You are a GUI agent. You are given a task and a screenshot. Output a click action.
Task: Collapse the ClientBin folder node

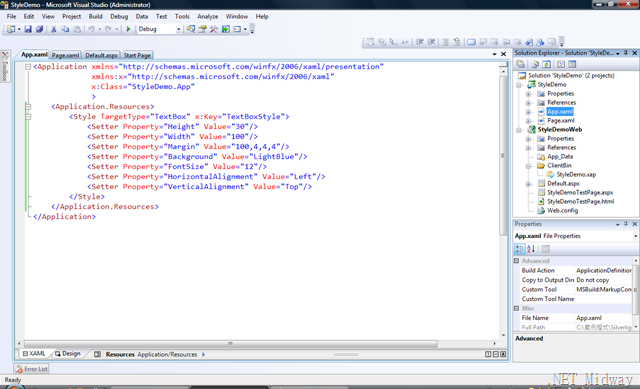coord(529,166)
